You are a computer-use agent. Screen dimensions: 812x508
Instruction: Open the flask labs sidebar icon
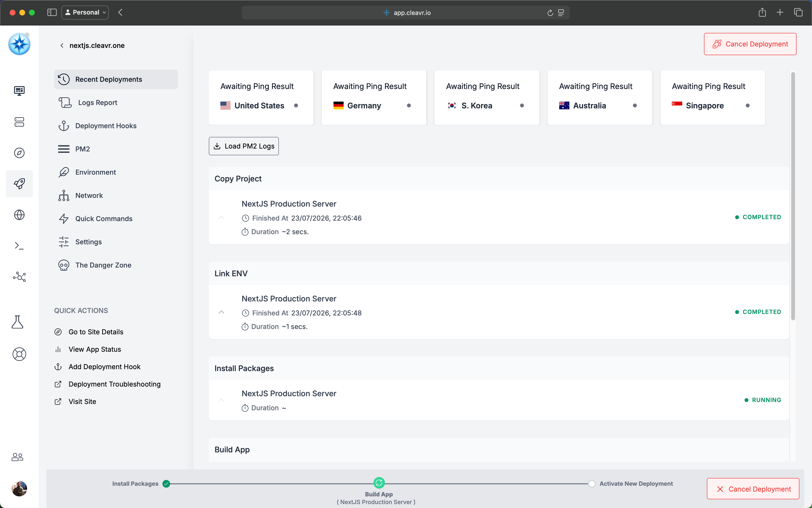click(17, 322)
